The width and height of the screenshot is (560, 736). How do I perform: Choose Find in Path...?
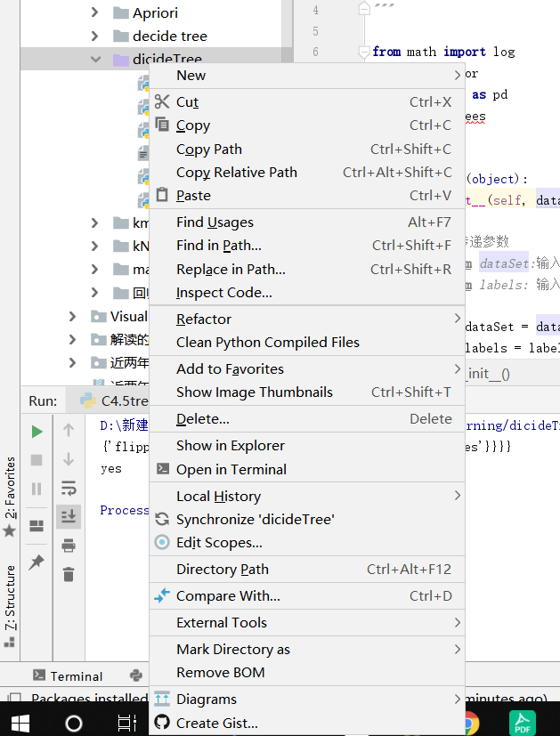click(x=307, y=245)
